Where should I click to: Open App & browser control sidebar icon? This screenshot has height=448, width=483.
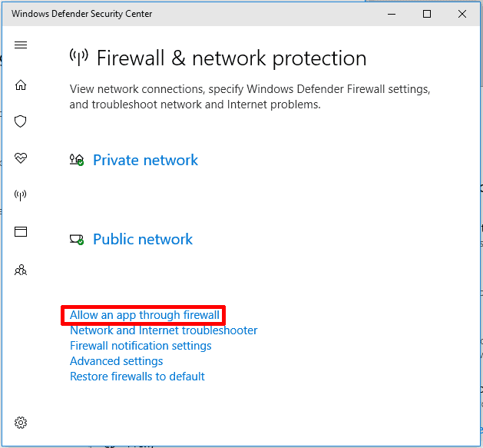(x=21, y=231)
